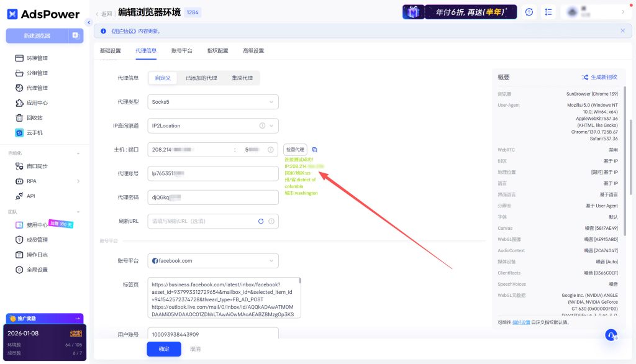Click the 代理密码 input field

click(x=213, y=197)
